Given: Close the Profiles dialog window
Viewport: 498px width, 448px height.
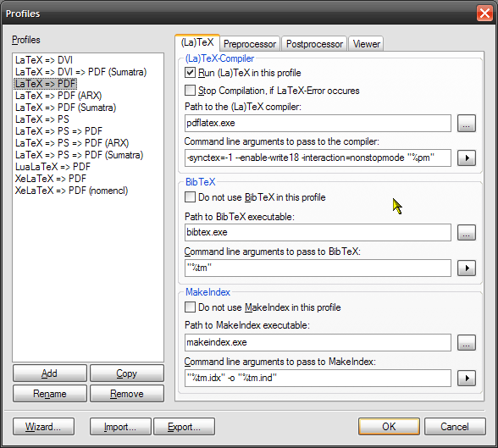Looking at the screenshot, I should point(484,14).
